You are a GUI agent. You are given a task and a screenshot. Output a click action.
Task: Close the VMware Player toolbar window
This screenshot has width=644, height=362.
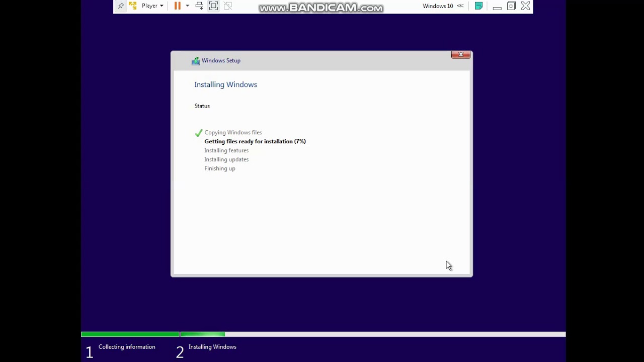click(526, 6)
